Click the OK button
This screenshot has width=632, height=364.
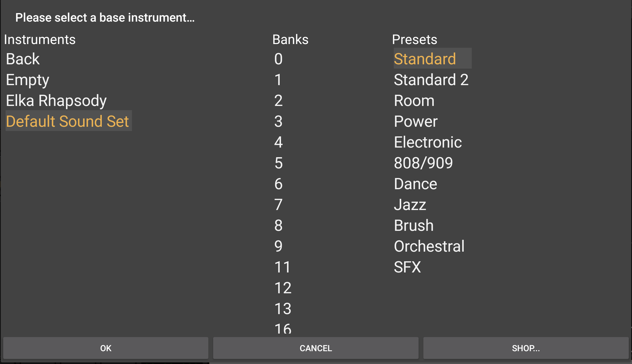[106, 348]
